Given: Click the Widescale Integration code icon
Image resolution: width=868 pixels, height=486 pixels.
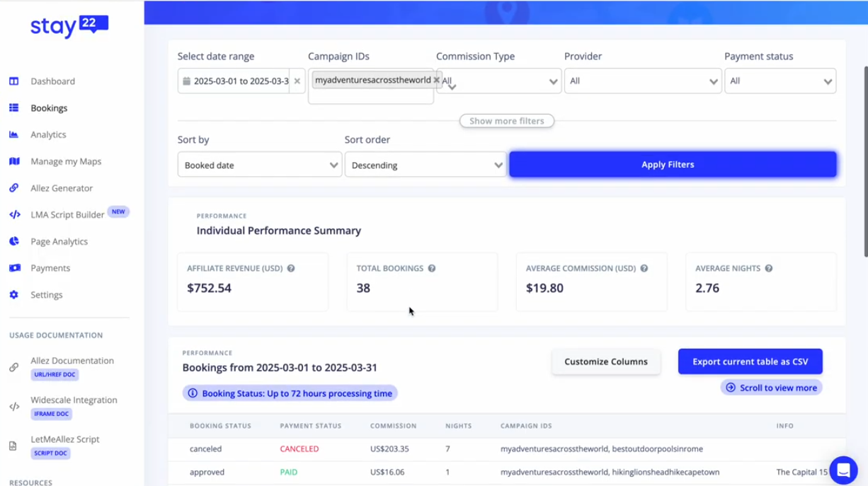Looking at the screenshot, I should (x=14, y=407).
